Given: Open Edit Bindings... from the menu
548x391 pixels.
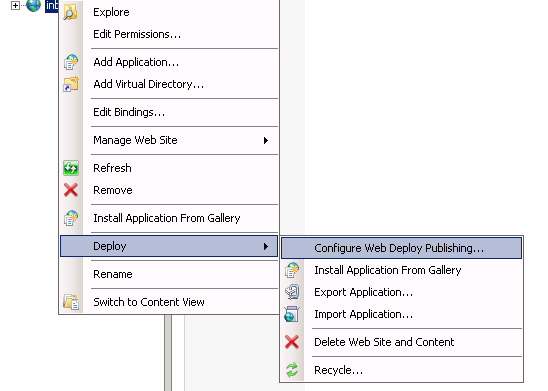Looking at the screenshot, I should click(x=169, y=112).
